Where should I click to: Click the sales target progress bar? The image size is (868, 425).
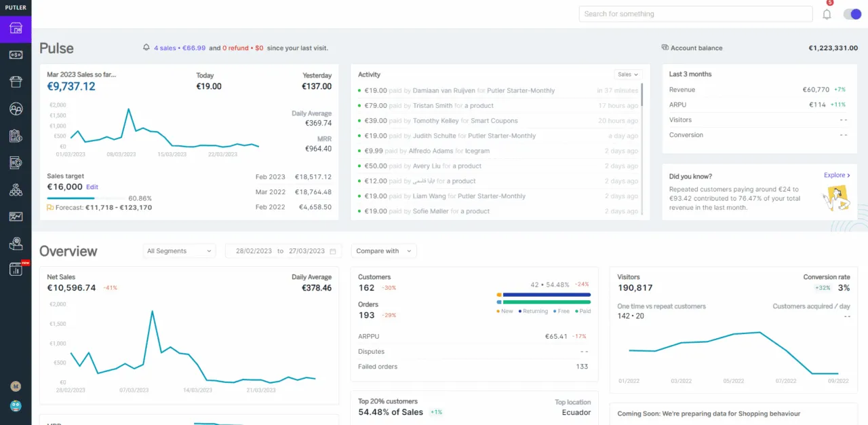[85, 198]
